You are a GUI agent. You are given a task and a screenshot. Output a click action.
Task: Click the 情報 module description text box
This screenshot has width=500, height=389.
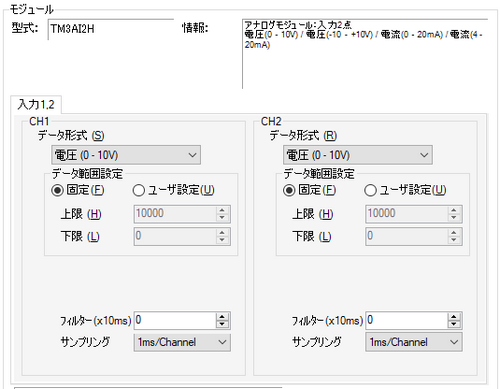click(x=365, y=54)
